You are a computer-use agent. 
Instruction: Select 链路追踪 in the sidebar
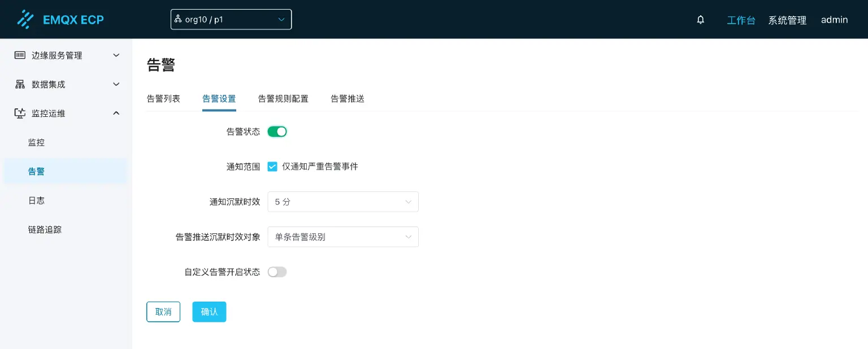(45, 229)
